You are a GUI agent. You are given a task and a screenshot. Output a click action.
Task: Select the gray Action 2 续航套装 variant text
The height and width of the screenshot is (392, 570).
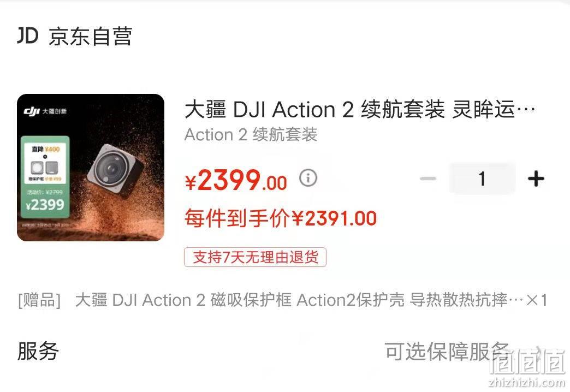[251, 134]
